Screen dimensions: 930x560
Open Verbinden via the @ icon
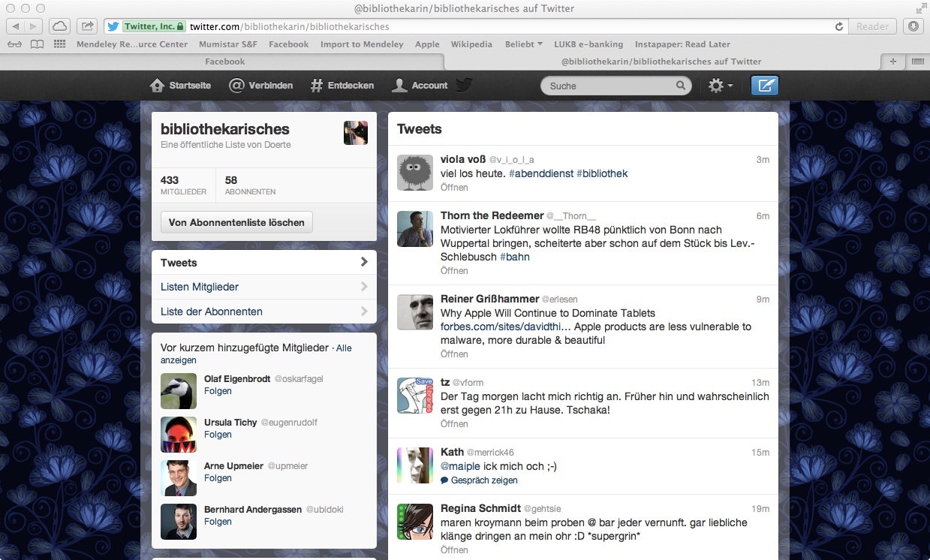pos(237,86)
